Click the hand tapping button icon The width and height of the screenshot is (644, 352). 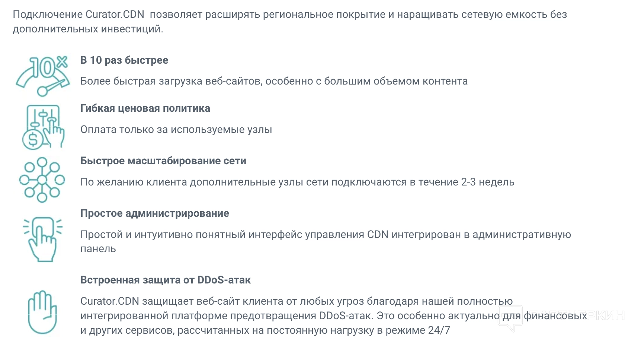[43, 238]
